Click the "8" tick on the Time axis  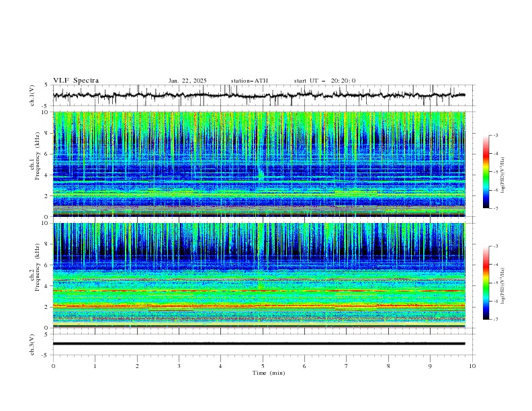point(388,366)
